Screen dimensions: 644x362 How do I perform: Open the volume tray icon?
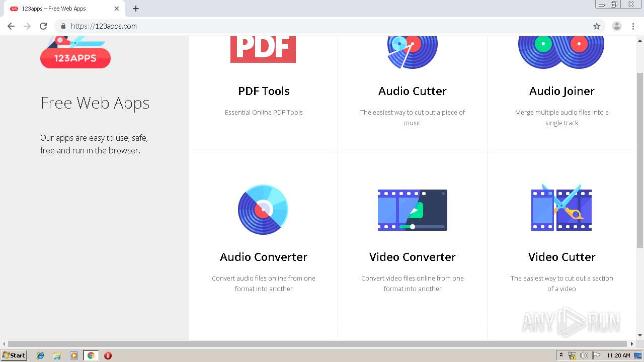tap(584, 355)
